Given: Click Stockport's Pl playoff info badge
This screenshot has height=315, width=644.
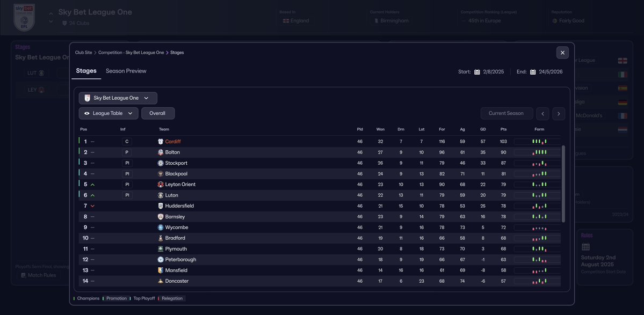Looking at the screenshot, I should (127, 163).
